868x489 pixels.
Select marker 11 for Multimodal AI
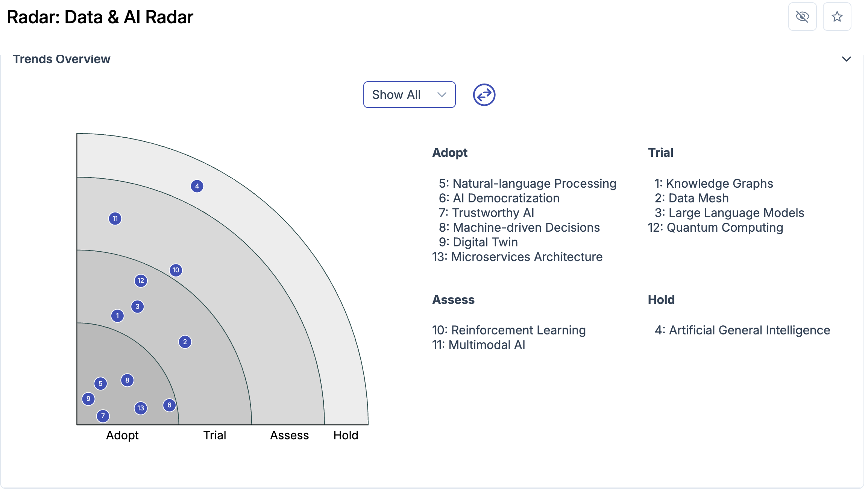[x=115, y=218]
